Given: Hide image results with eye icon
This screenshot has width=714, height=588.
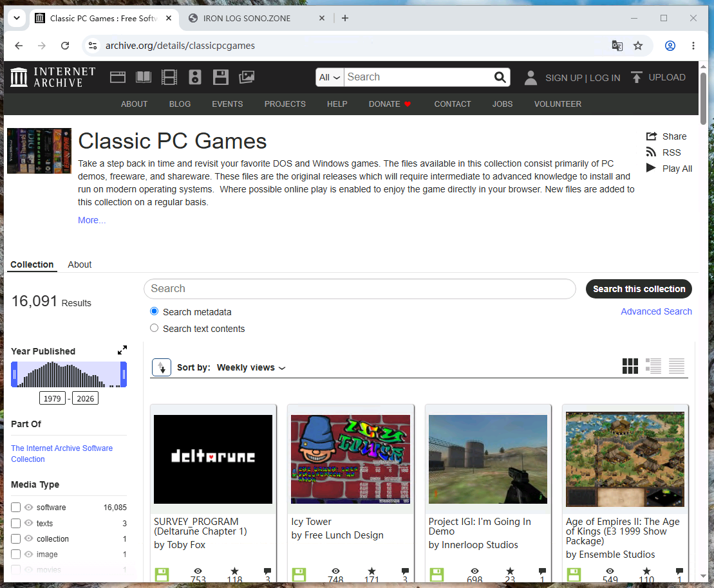Looking at the screenshot, I should 29,554.
